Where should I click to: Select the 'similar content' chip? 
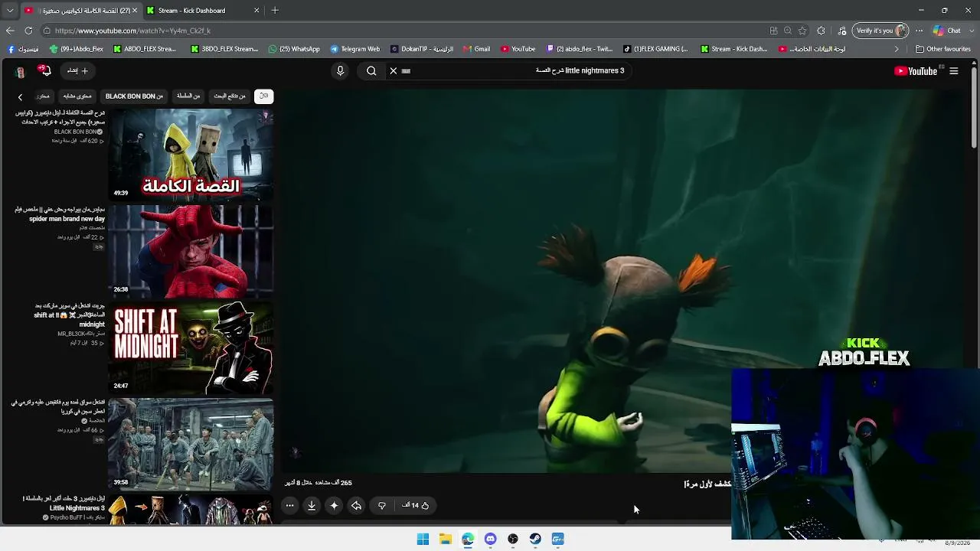[77, 96]
